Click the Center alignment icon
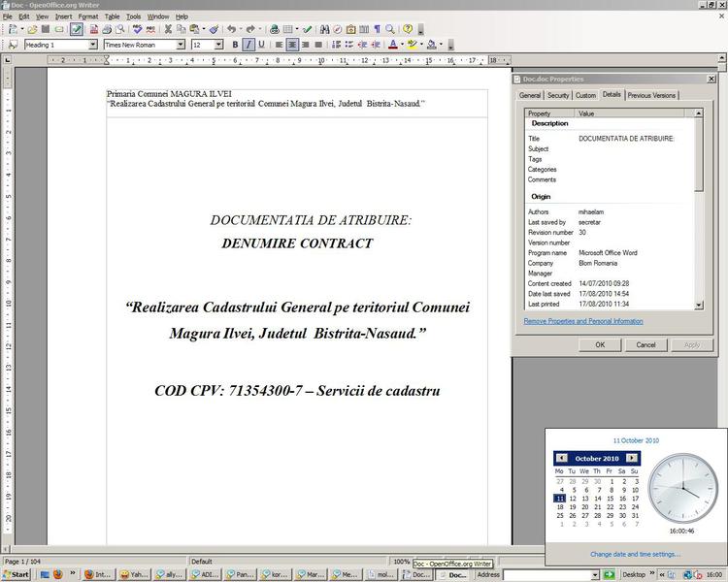Image resolution: width=728 pixels, height=582 pixels. point(292,45)
